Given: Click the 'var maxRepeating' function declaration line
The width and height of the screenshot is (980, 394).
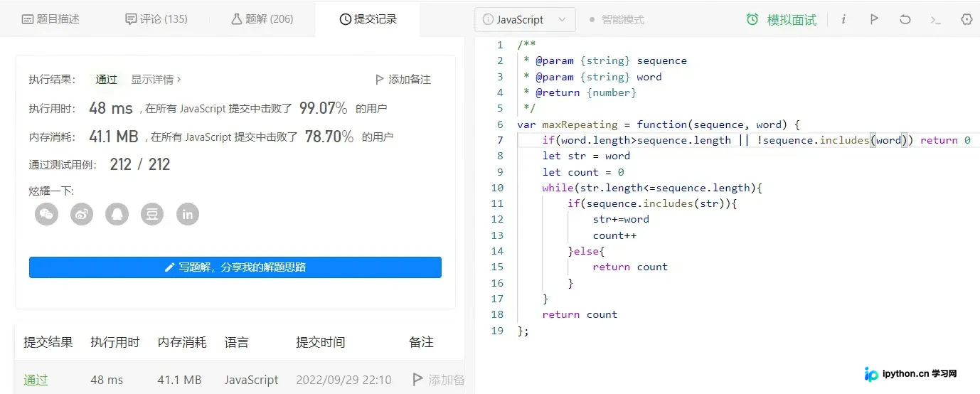Looking at the screenshot, I should coord(659,124).
